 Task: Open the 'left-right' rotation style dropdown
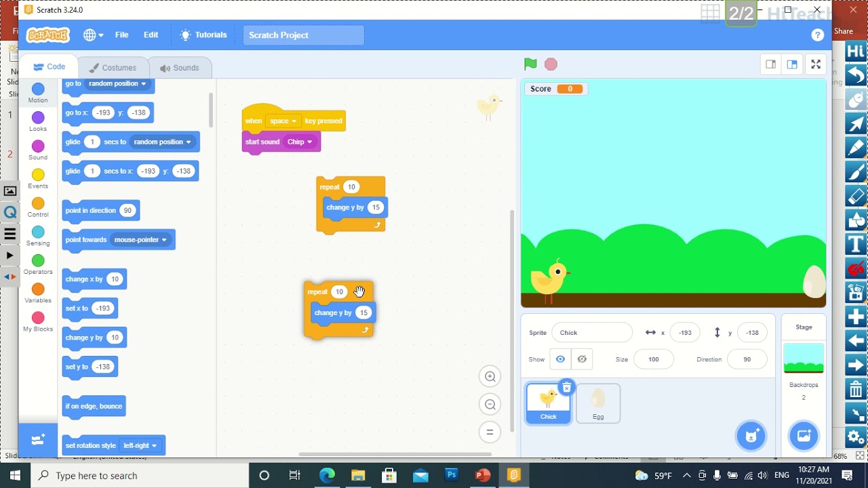(x=140, y=446)
